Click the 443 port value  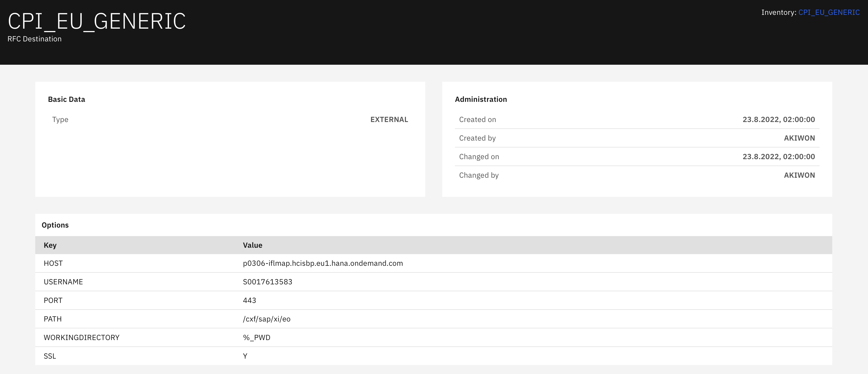tap(249, 300)
